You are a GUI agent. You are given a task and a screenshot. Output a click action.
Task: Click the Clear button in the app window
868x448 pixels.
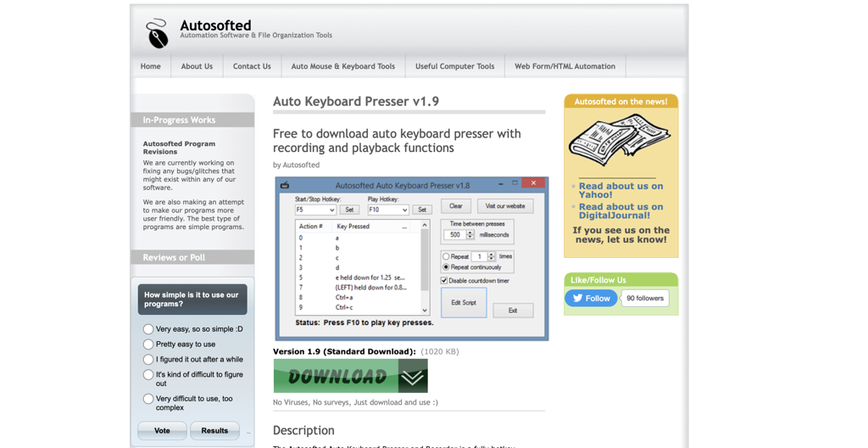pyautogui.click(x=456, y=205)
